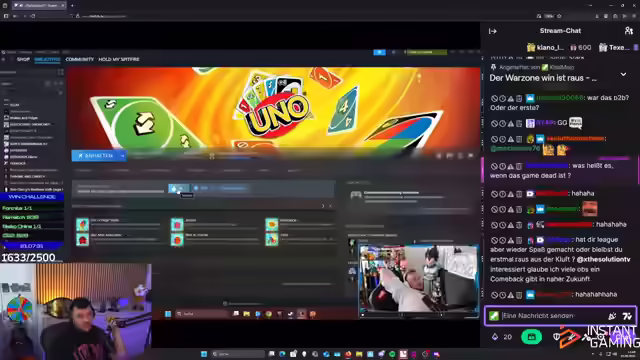Timeout the user who wrote 'war das b2b?'
The height and width of the screenshot is (360, 640).
502,98
